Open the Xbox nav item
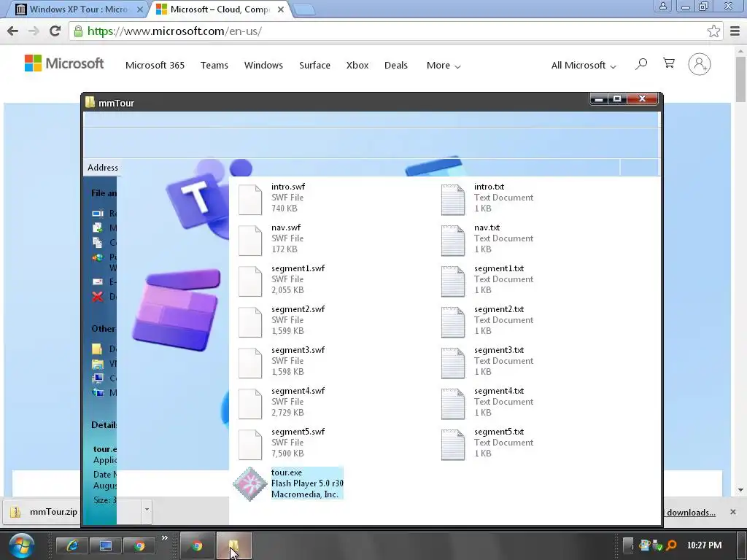The image size is (747, 560). coord(357,65)
